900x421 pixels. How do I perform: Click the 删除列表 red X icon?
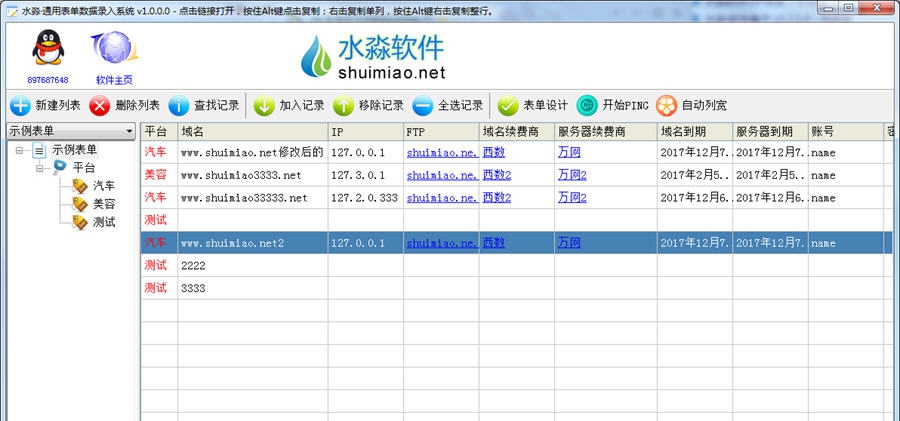(x=99, y=106)
